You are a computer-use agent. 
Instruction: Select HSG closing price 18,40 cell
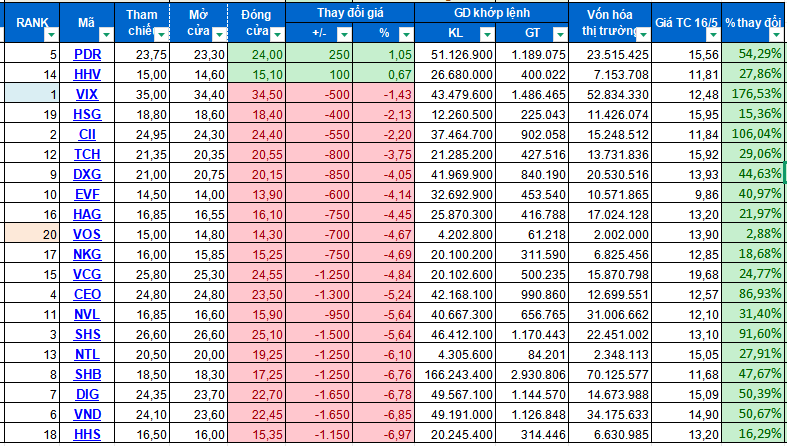(256, 114)
